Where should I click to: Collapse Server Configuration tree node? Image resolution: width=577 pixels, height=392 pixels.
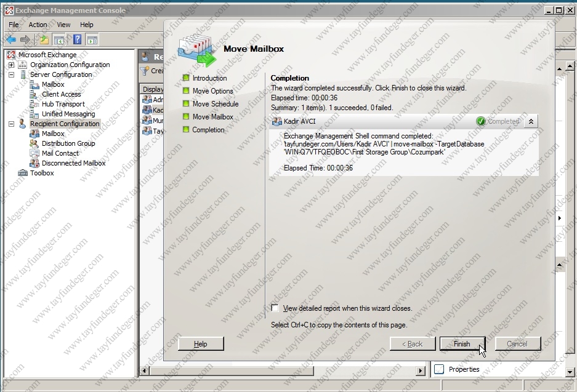pyautogui.click(x=12, y=74)
